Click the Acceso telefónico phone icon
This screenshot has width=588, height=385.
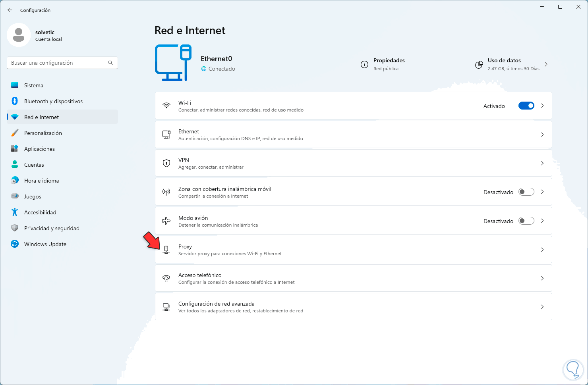[166, 278]
